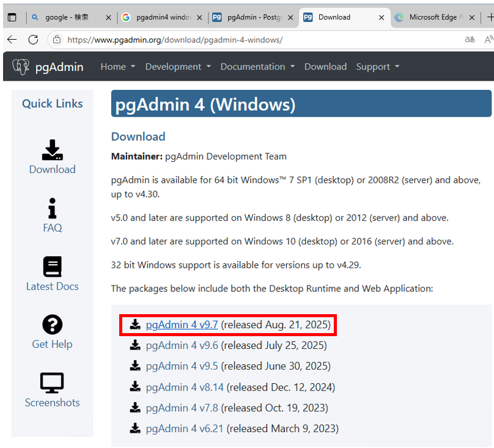The image size is (494, 448).
Task: Click the Screenshots monitor icon
Action: pos(53,383)
